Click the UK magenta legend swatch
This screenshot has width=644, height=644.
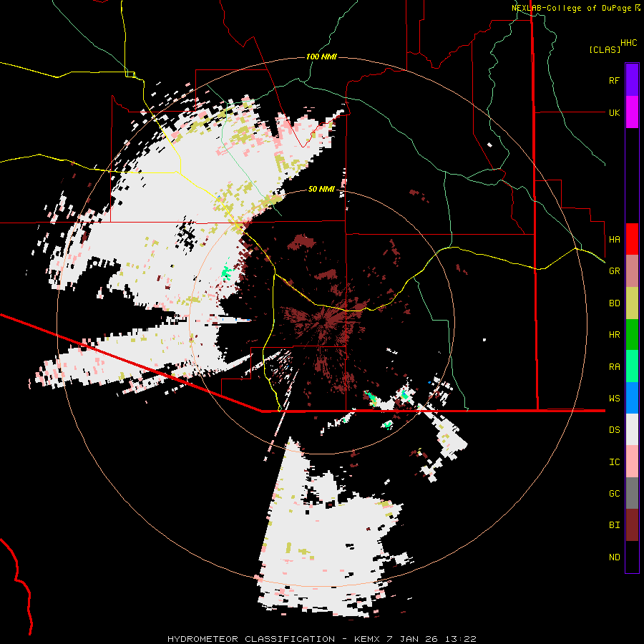pos(632,112)
